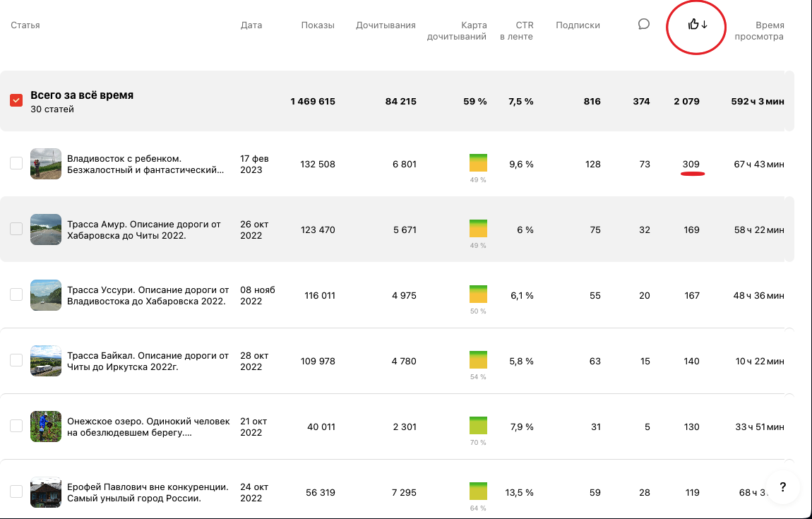
Task: Click the date '17 фев 2023'
Action: point(254,165)
